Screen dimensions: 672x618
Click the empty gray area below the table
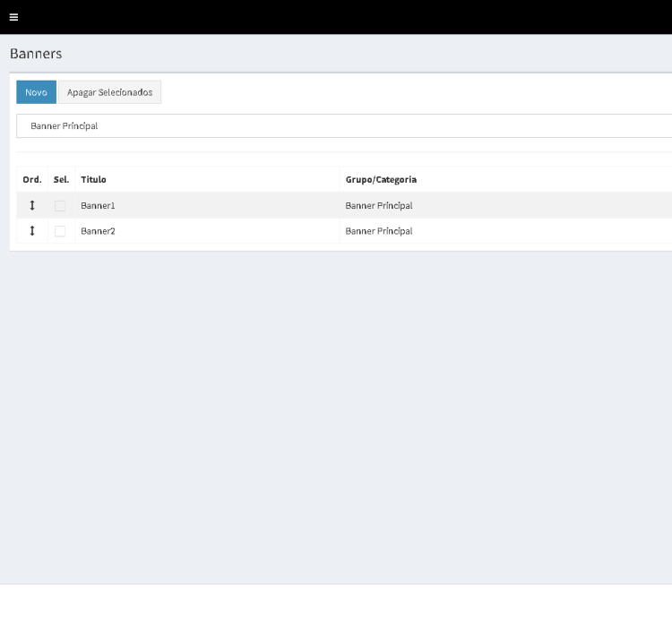coord(336,412)
